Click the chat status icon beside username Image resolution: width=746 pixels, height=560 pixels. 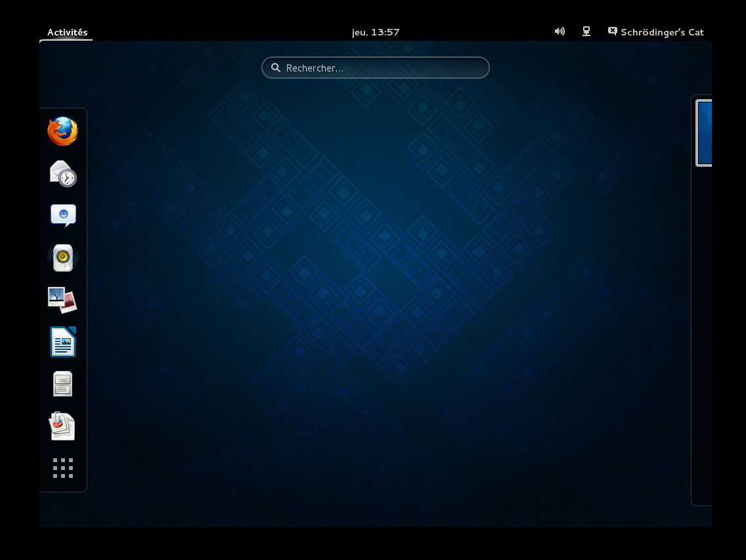[612, 31]
